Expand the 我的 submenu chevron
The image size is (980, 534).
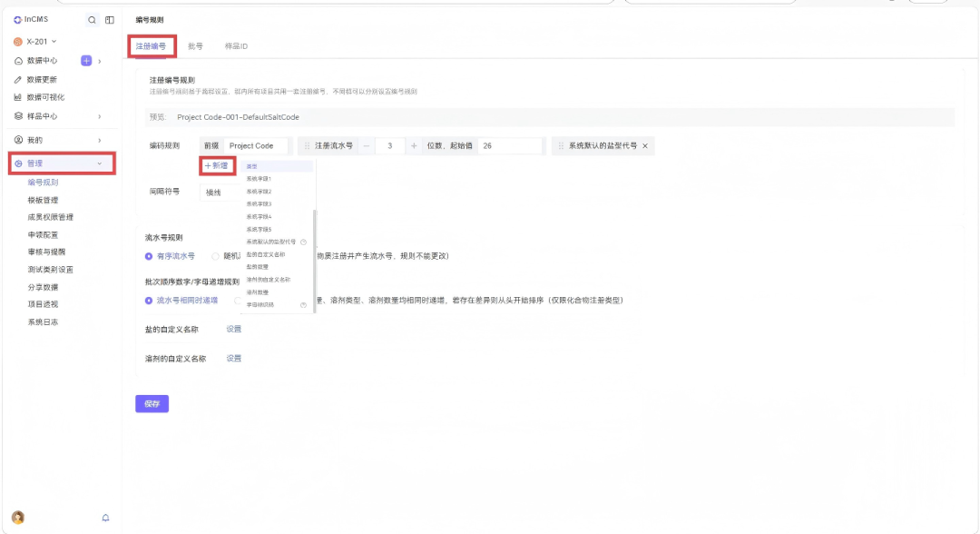100,140
